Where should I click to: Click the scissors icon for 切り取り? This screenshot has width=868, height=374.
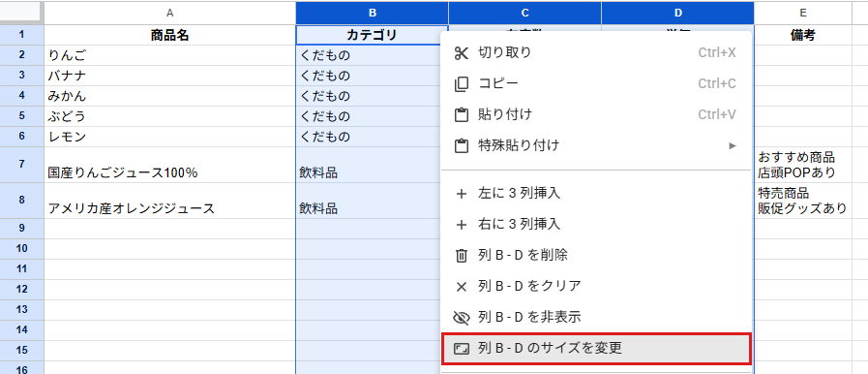[x=462, y=52]
